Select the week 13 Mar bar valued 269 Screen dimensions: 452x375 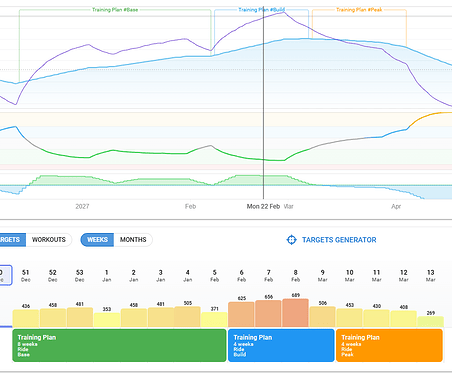point(431,322)
